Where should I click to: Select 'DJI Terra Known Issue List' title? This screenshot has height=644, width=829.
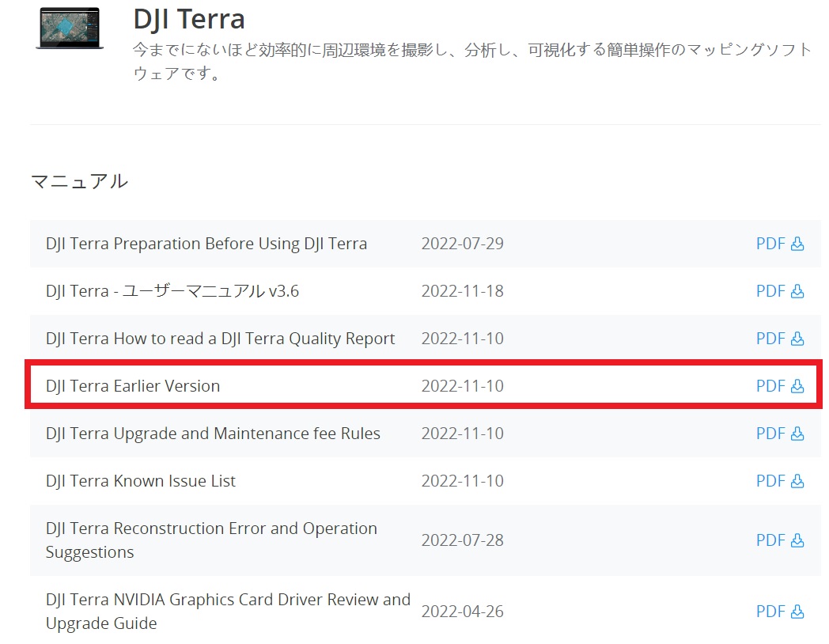[141, 481]
